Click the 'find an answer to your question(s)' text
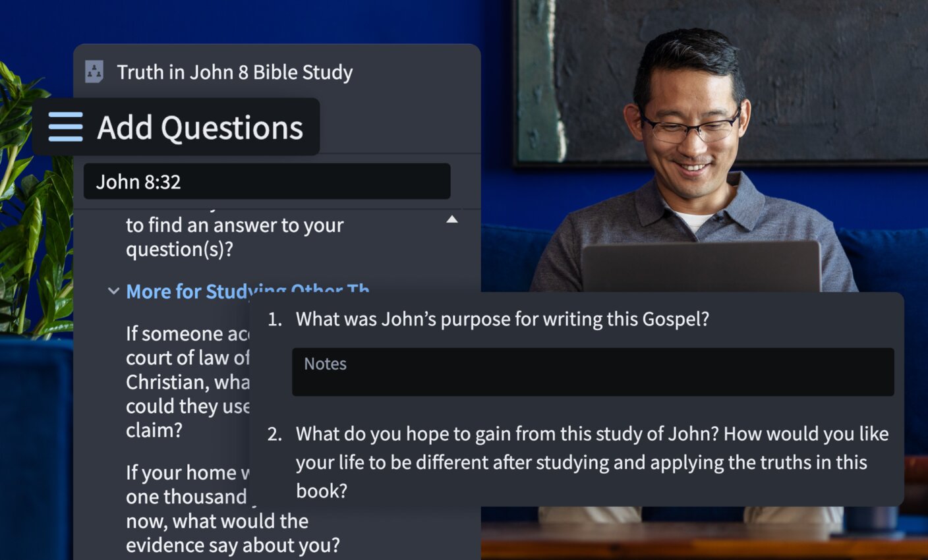 tap(234, 237)
